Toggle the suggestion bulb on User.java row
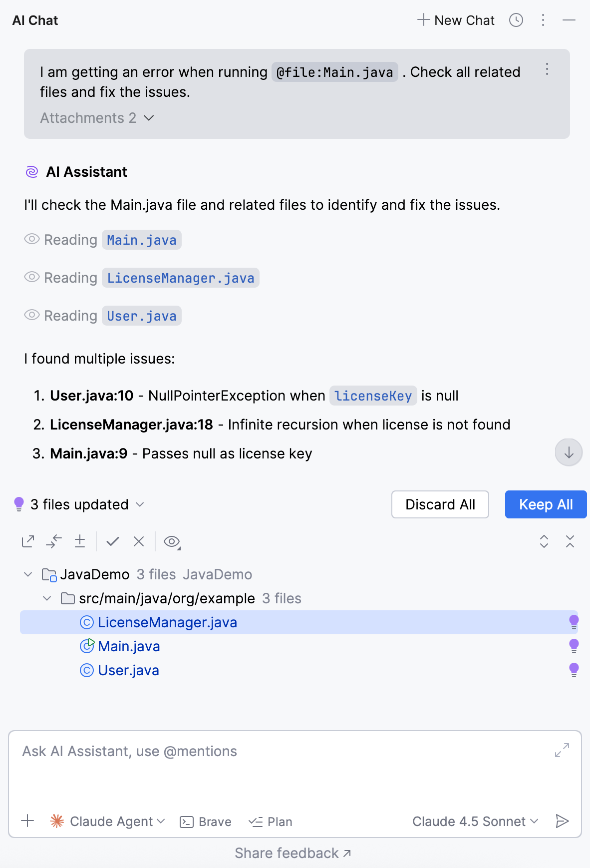The height and width of the screenshot is (868, 590). coord(574,670)
